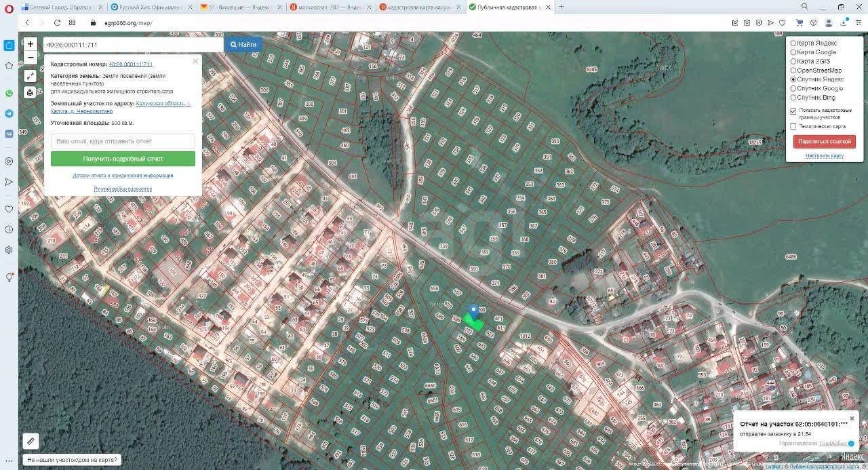868x470 pixels.
Task: Enable the Тематическая карта checkbox
Action: [793, 127]
